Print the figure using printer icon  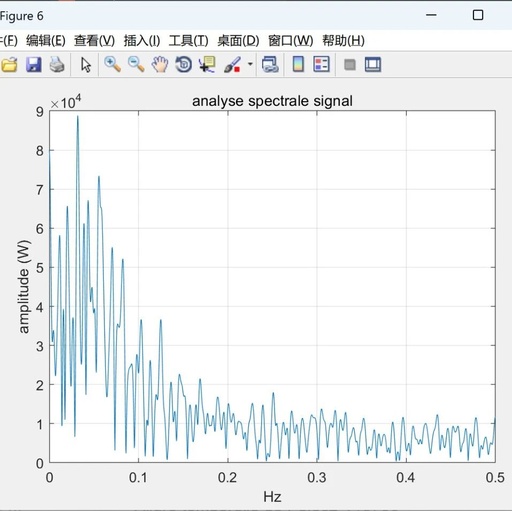tap(57, 64)
